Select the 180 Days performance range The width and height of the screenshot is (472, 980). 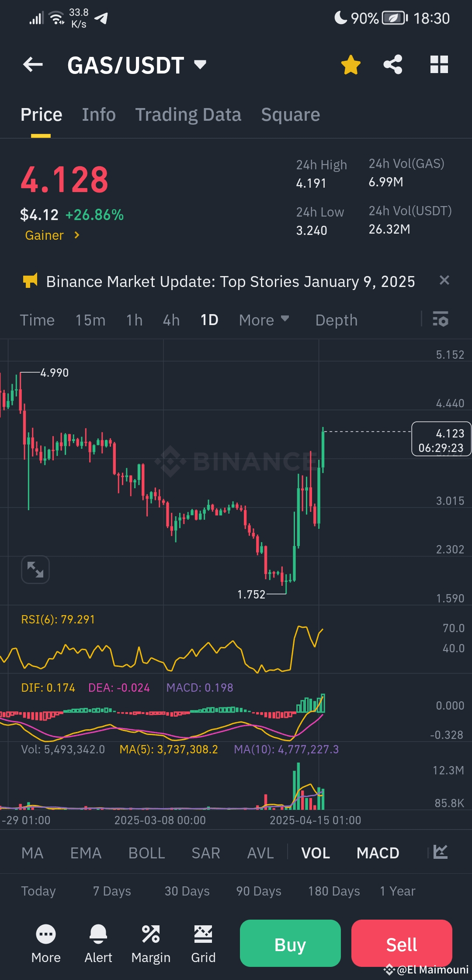pos(334,891)
